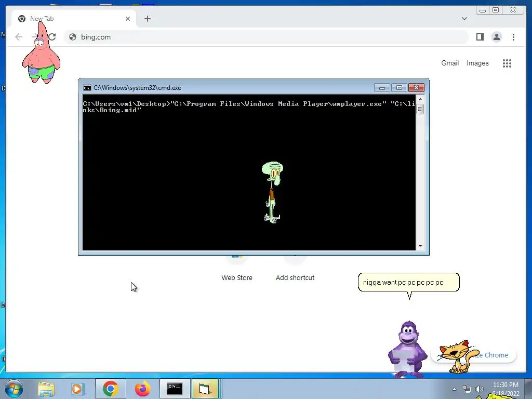The width and height of the screenshot is (532, 399).
Task: Show hidden tray icons arrow
Action: [454, 389]
